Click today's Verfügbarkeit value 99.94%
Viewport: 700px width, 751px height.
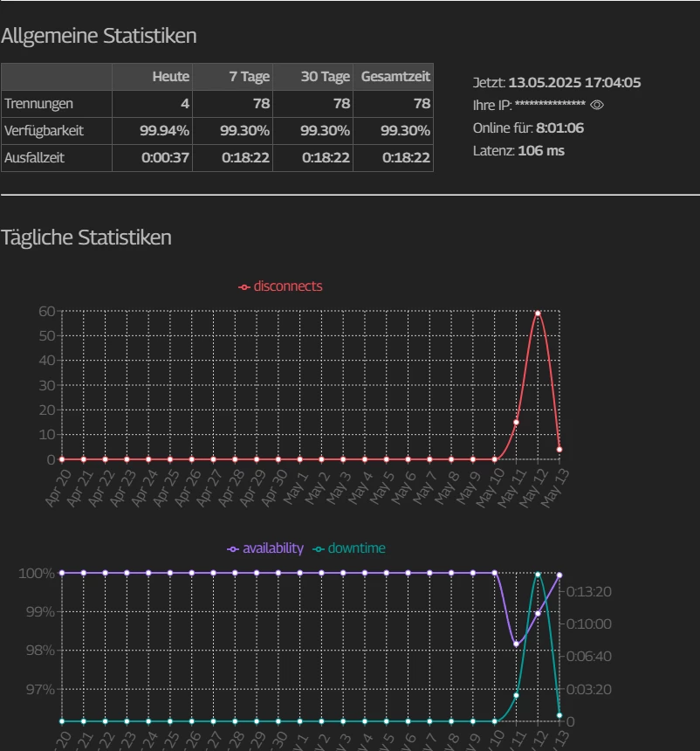click(x=164, y=131)
